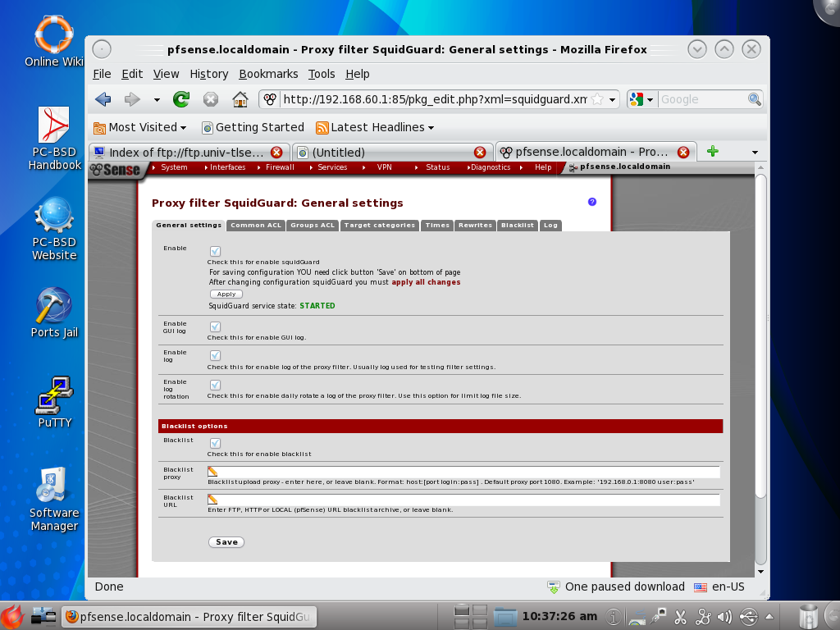Viewport: 840px width, 630px height.
Task: Switch to the Common ACL tab
Action: (x=256, y=226)
